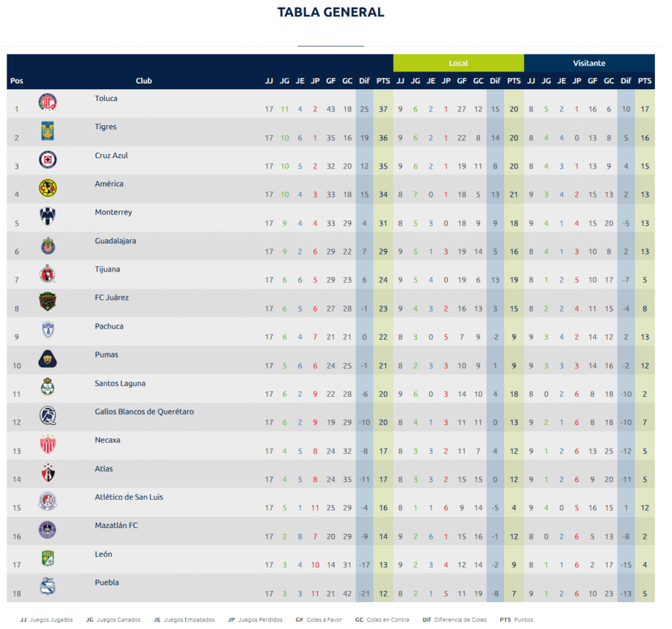Click the Toluca club crest
672x629 pixels.
pyautogui.click(x=48, y=102)
